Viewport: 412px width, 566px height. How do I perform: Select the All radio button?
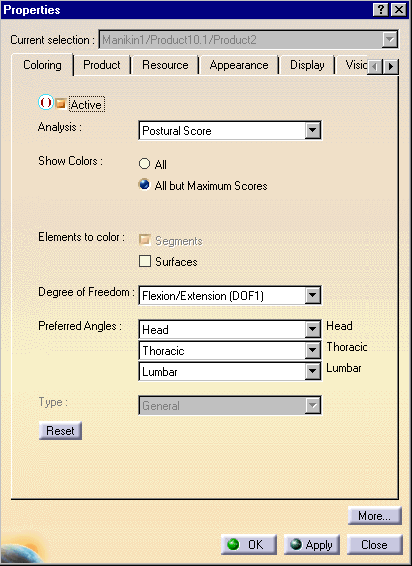tap(144, 164)
